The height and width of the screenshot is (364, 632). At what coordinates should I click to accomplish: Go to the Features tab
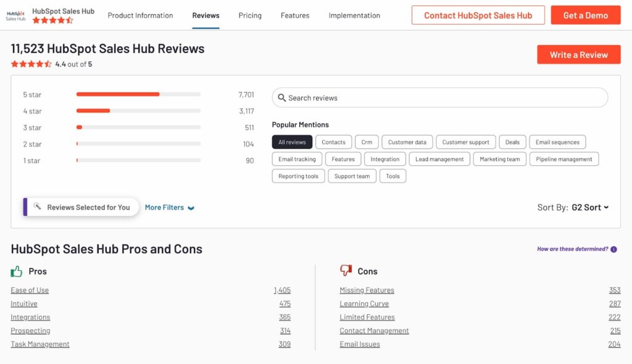(x=295, y=15)
